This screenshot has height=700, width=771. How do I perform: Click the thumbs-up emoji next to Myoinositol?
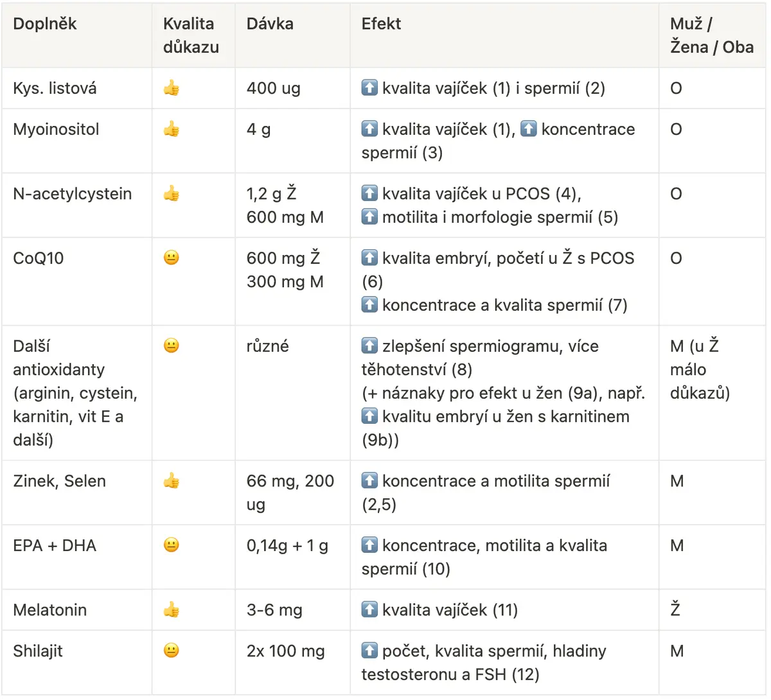click(171, 129)
